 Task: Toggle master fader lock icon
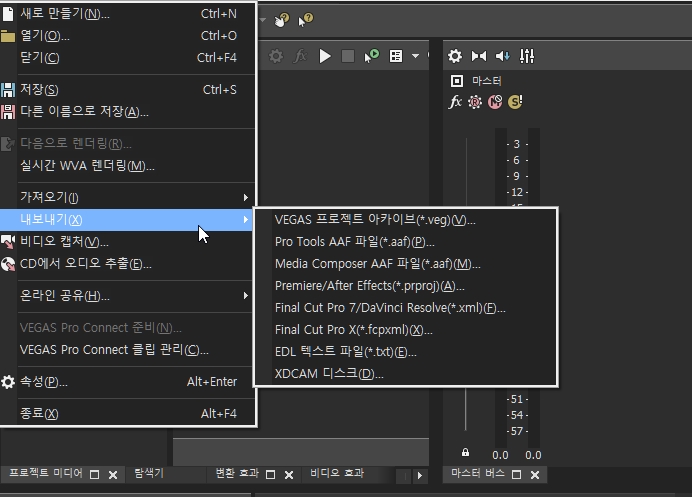[465, 452]
